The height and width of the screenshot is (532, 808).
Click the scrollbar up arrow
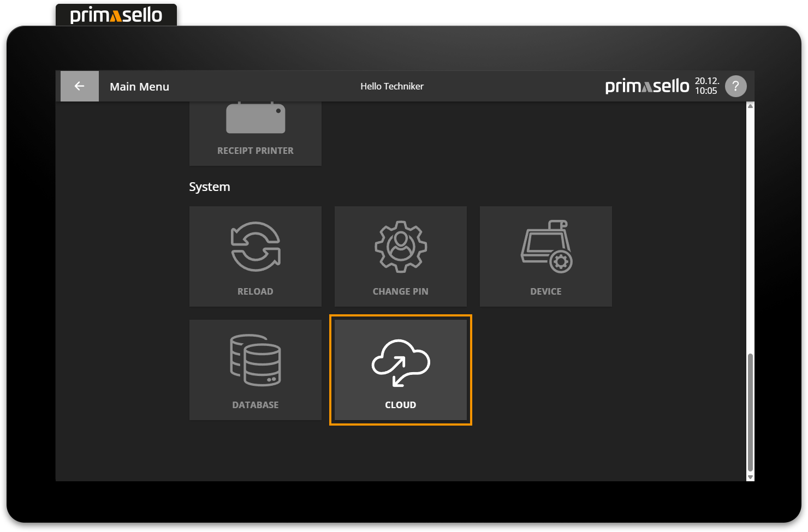(x=750, y=106)
